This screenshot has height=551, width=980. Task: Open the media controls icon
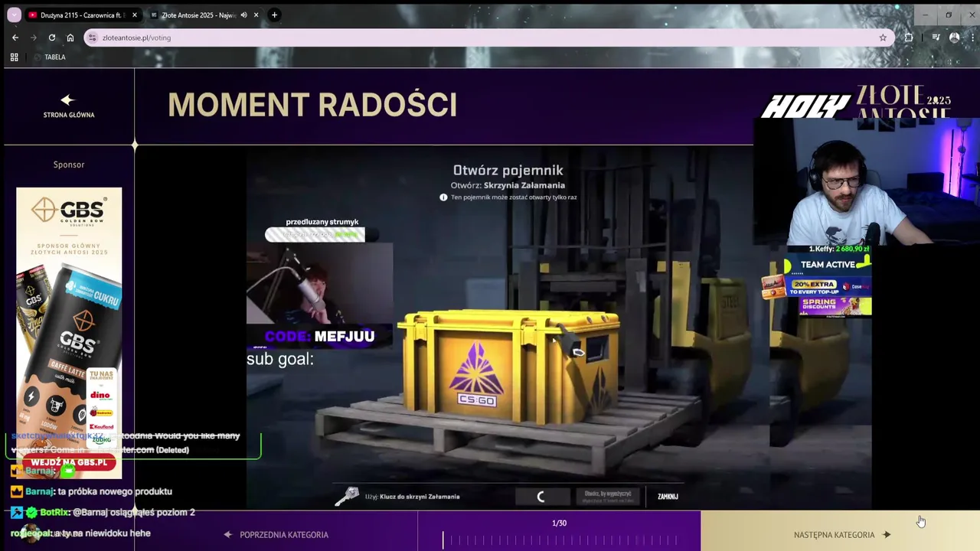click(x=936, y=37)
